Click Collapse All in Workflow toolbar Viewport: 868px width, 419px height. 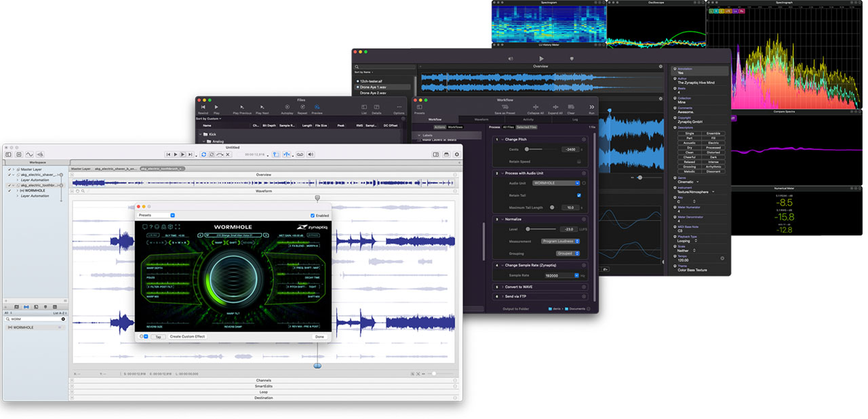click(536, 107)
